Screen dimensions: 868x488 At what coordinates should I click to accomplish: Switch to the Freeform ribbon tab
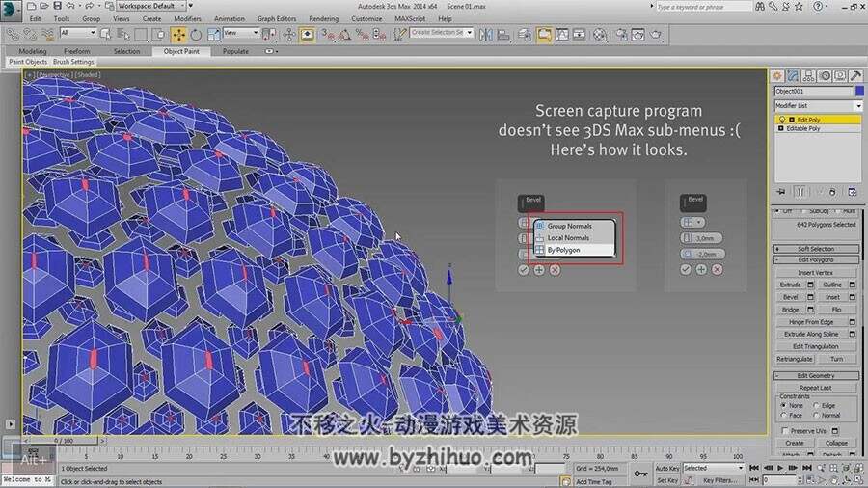76,51
